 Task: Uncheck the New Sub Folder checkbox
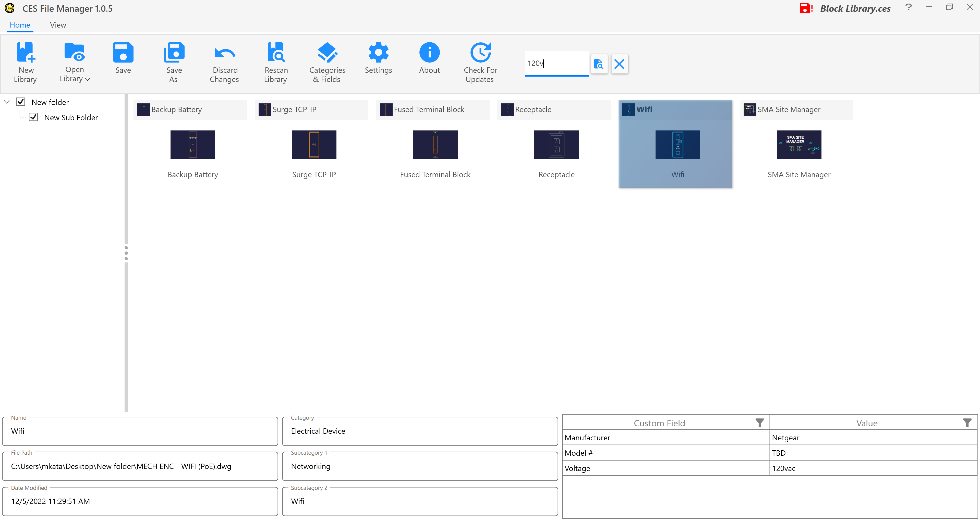(x=33, y=117)
